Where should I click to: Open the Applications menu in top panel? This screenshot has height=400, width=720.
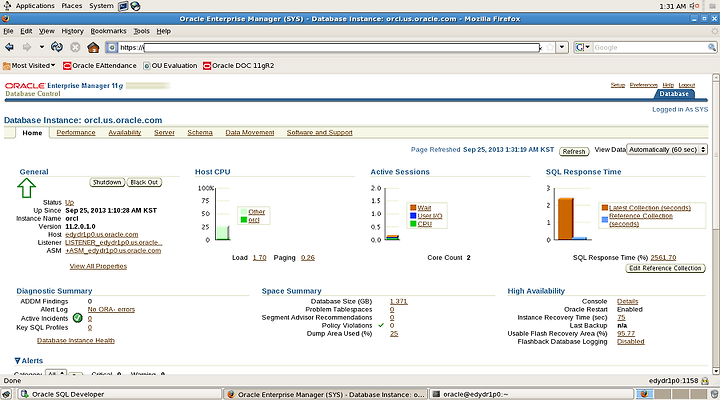[35, 6]
